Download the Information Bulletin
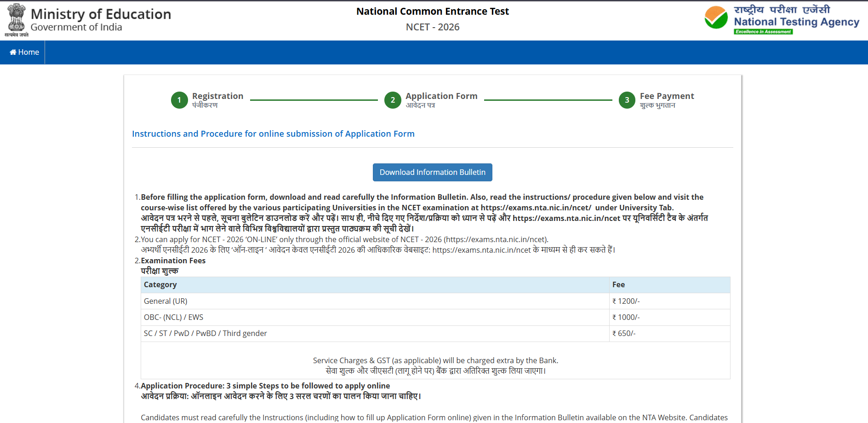The height and width of the screenshot is (423, 868). [x=432, y=172]
